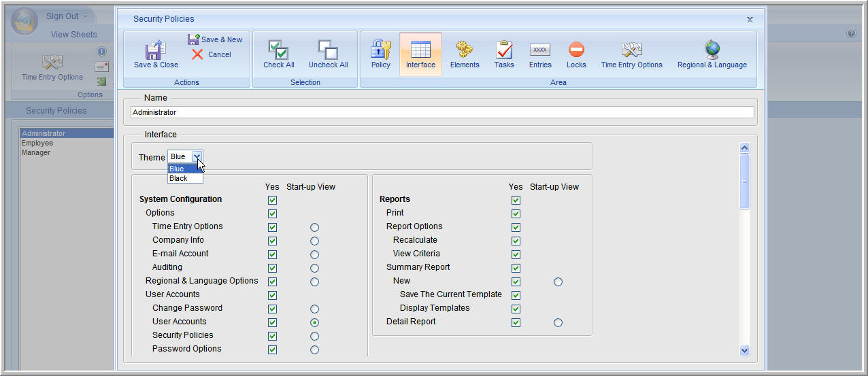The width and height of the screenshot is (868, 376).
Task: Open the Regional & Language area
Action: click(x=712, y=54)
